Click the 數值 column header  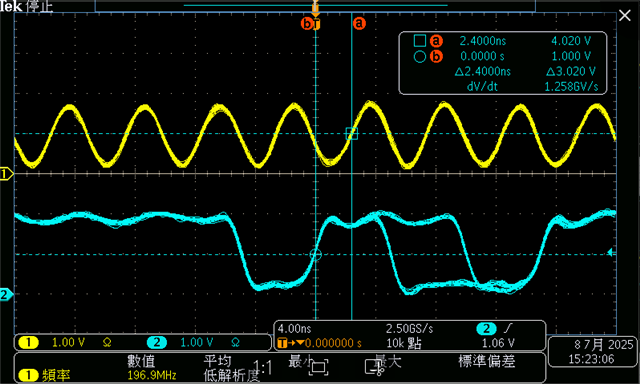(140, 361)
